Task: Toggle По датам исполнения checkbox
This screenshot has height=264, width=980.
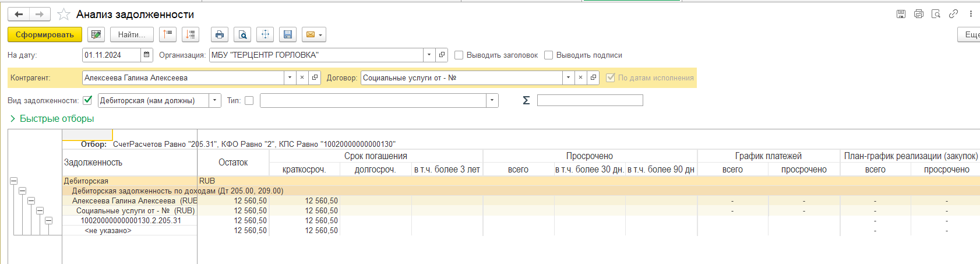Action: coord(611,78)
